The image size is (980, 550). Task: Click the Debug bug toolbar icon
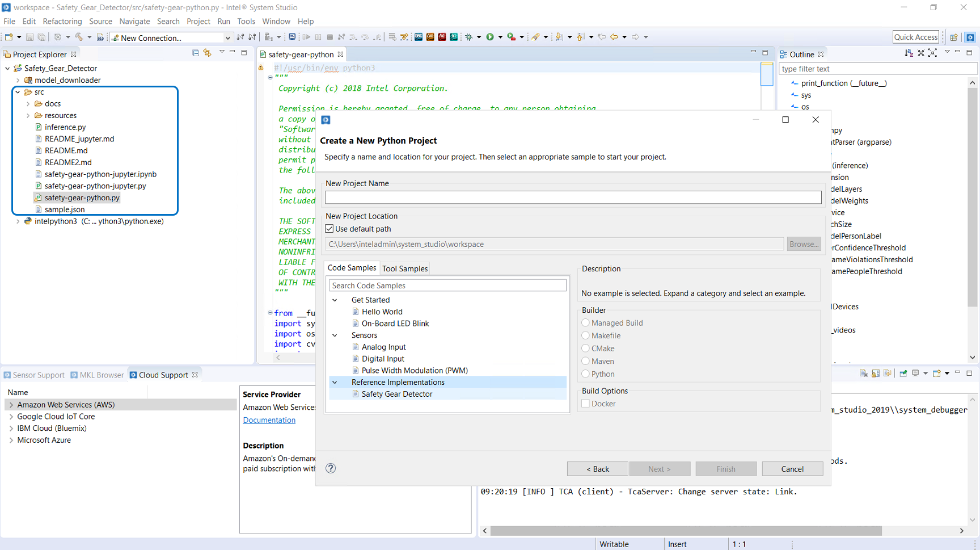pos(469,37)
